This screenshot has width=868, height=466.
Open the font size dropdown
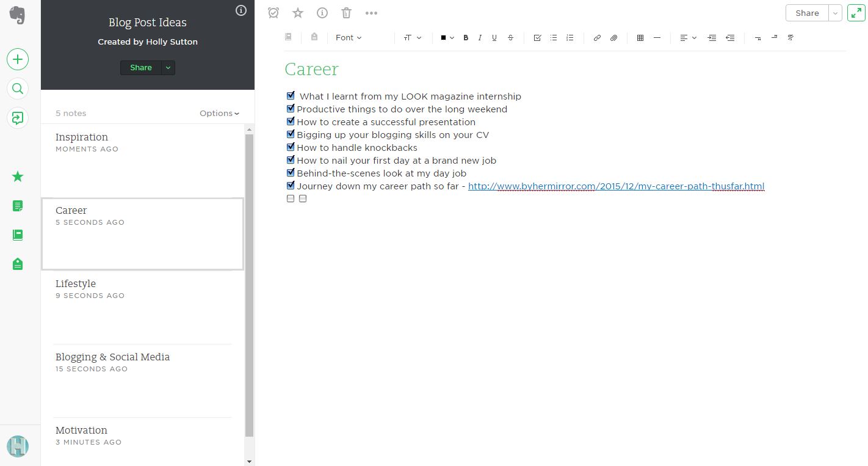413,38
